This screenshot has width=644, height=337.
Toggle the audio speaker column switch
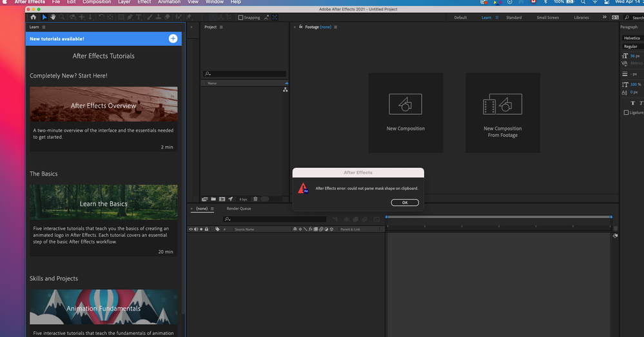point(196,229)
